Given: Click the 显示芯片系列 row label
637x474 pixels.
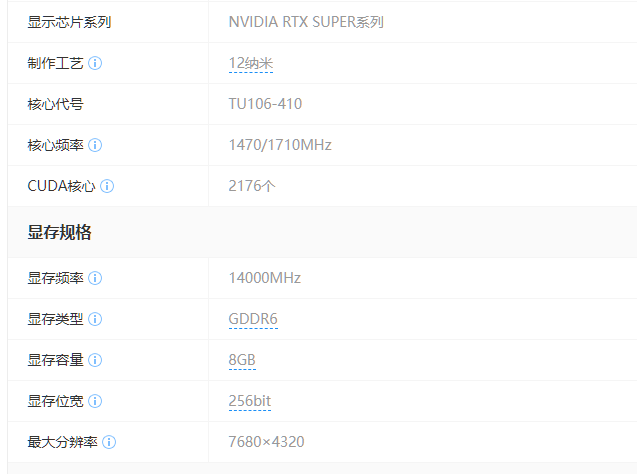Looking at the screenshot, I should coord(69,22).
